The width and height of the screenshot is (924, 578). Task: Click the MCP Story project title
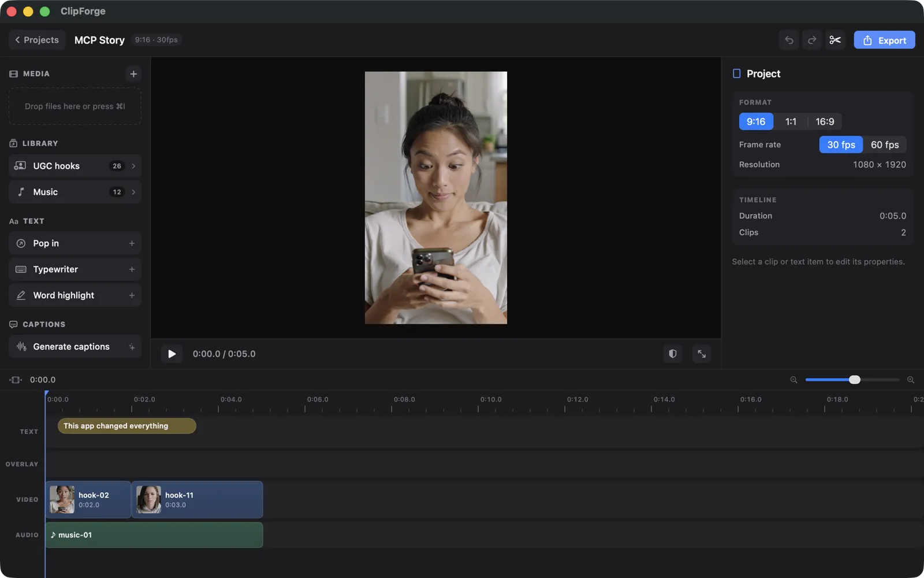(99, 40)
